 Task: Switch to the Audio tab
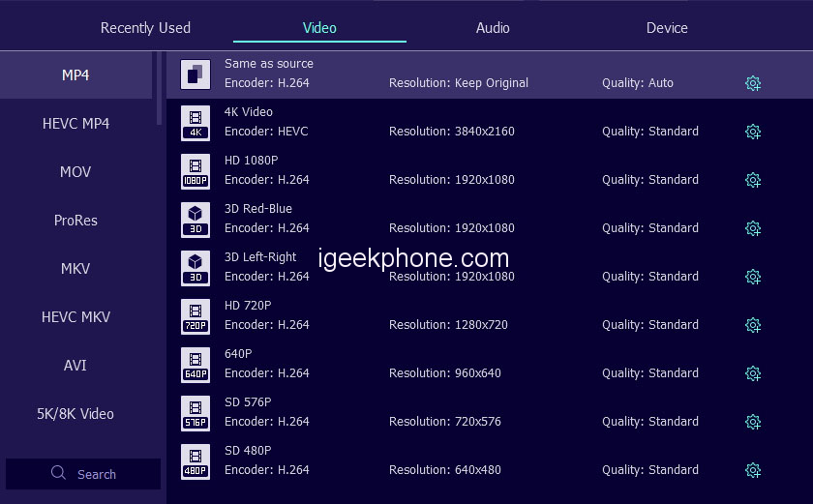point(493,28)
